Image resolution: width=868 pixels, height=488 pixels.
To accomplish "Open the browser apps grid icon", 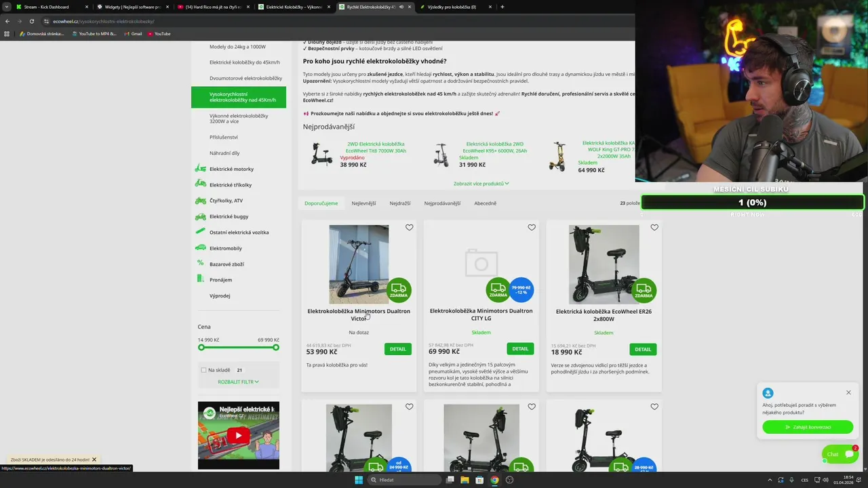I will [7, 34].
